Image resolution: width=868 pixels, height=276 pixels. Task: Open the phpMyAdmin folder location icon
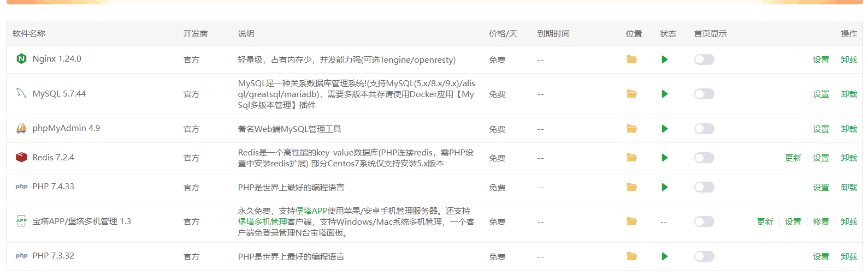coord(631,129)
